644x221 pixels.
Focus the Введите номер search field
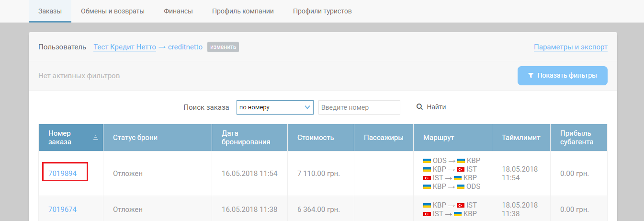(359, 107)
